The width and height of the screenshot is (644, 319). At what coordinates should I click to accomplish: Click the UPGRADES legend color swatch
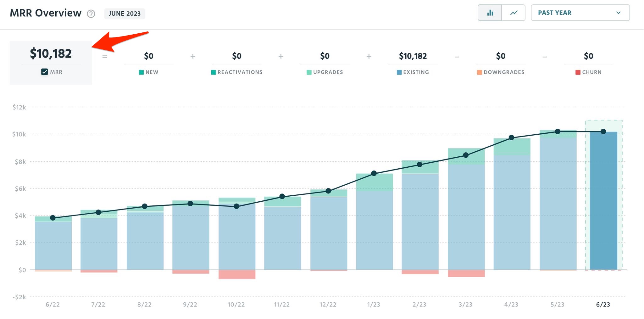(x=309, y=72)
